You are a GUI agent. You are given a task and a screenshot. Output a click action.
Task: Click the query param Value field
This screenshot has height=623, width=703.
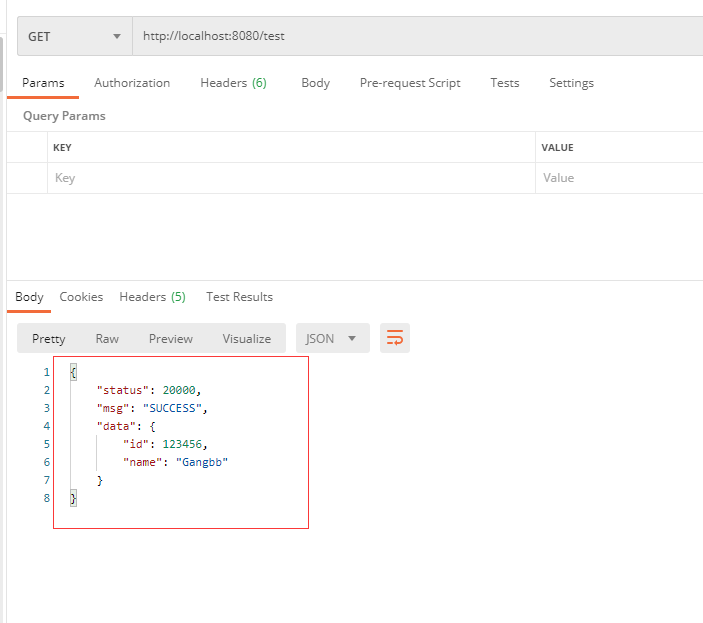click(620, 178)
